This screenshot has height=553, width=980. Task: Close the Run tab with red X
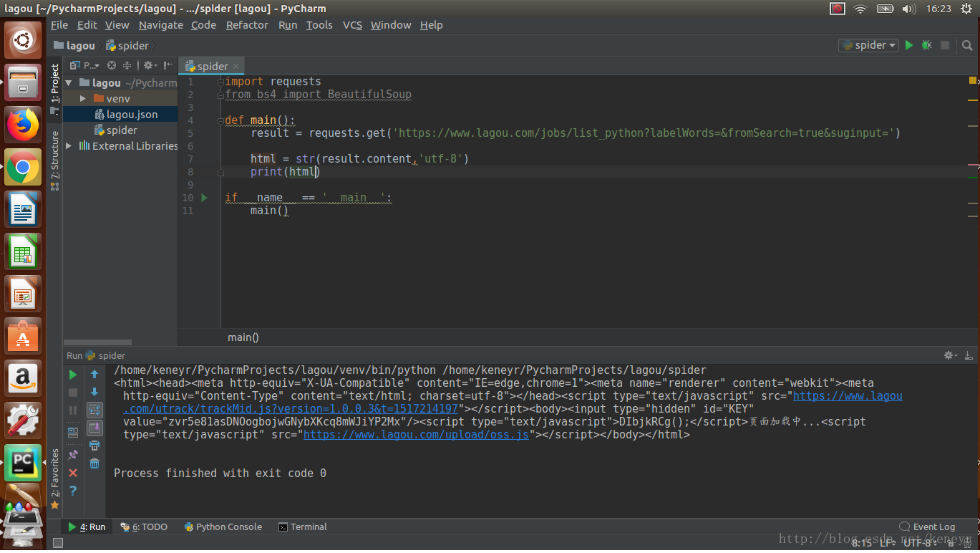click(73, 473)
